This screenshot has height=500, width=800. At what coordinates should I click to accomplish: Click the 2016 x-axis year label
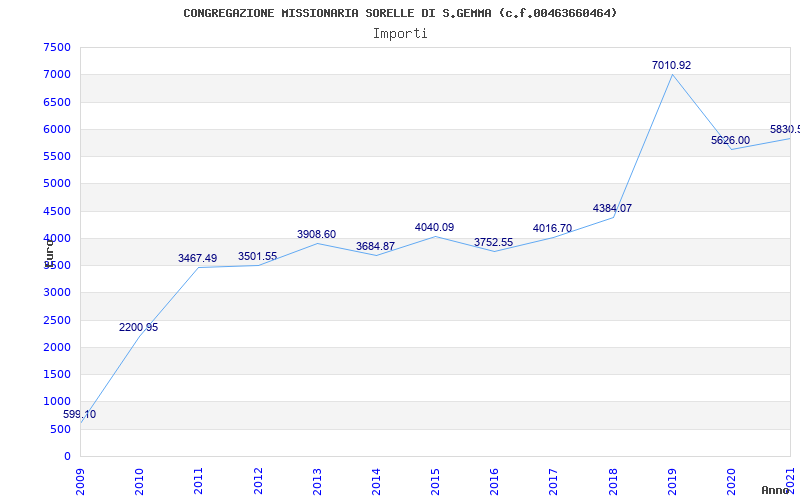(494, 481)
